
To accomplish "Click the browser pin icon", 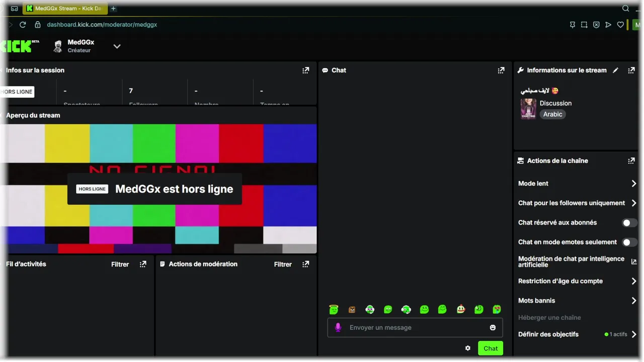I will [x=572, y=25].
